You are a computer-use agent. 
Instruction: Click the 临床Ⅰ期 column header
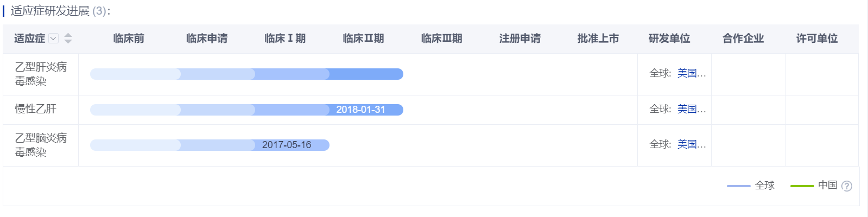tap(285, 39)
